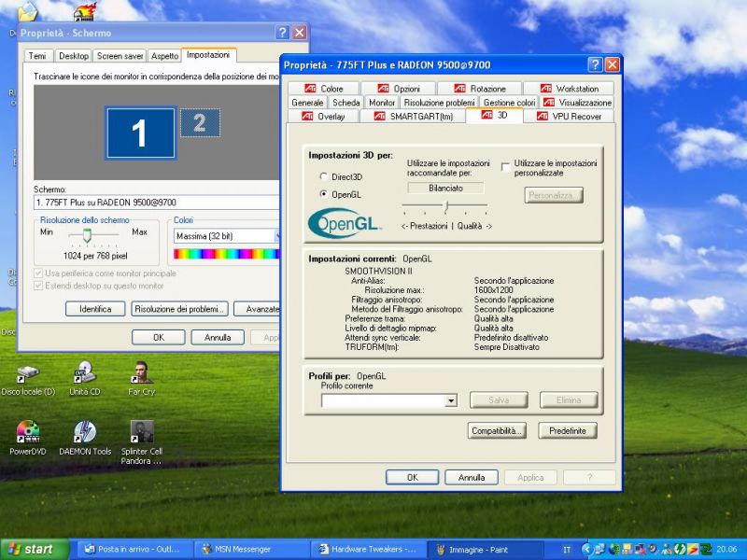
Task: Click the network computers tray icon
Action: [598, 550]
